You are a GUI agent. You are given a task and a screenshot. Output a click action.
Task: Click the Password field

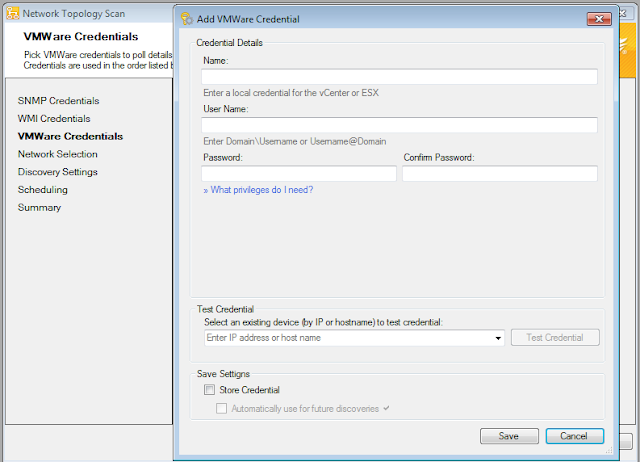point(299,174)
